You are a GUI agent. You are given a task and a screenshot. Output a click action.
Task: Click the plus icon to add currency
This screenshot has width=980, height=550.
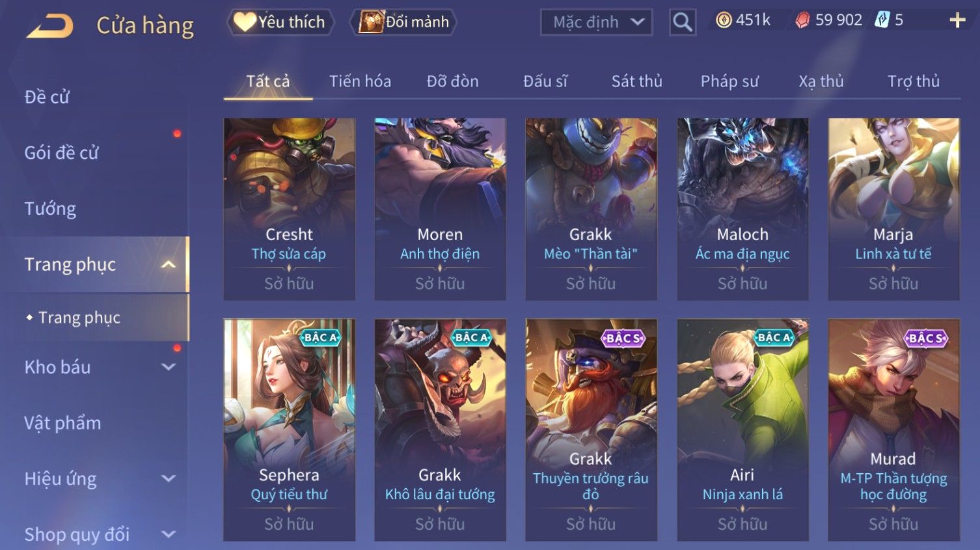957,20
